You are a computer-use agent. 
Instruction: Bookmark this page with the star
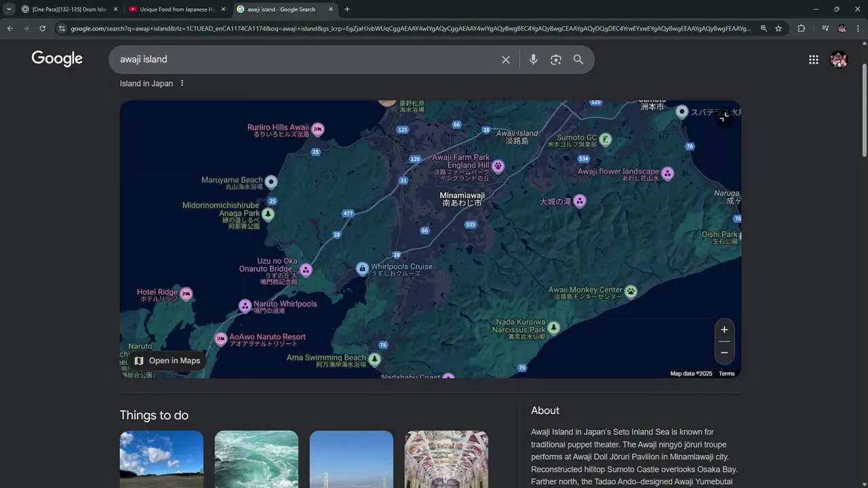(x=778, y=28)
